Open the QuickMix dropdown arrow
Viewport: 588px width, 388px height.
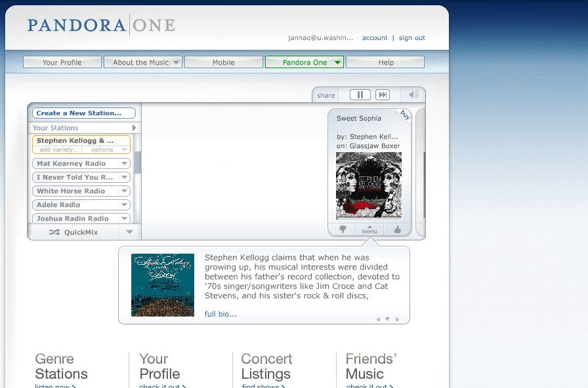tap(130, 232)
